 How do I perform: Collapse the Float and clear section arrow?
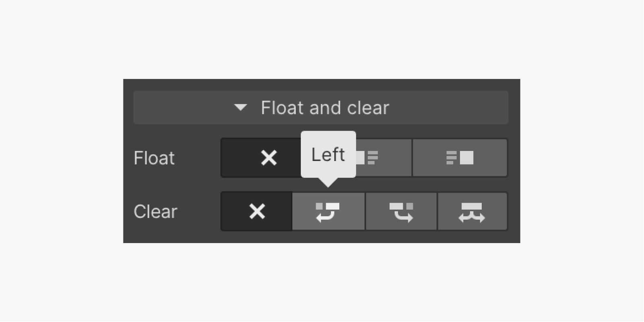click(240, 107)
